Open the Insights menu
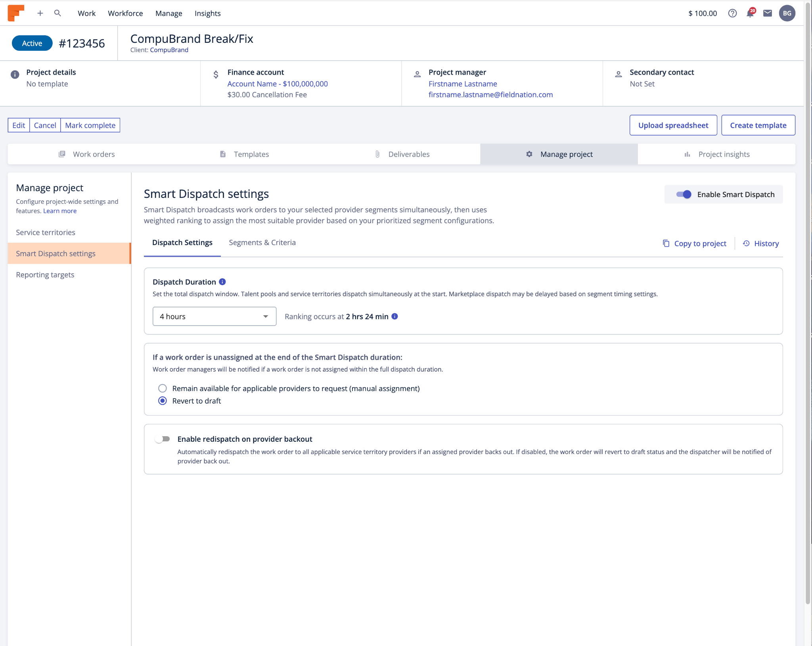This screenshot has height=646, width=812. point(207,13)
